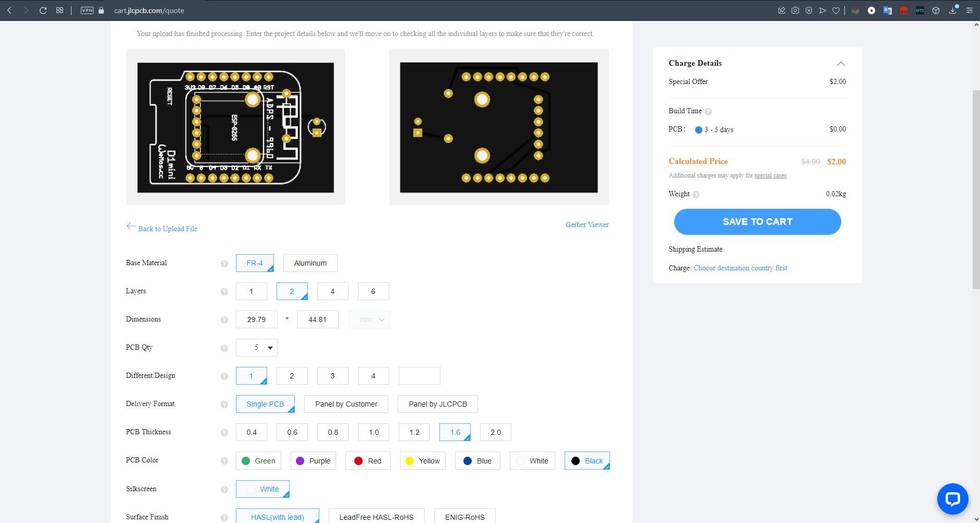Click the Base Material help icon
Image resolution: width=980 pixels, height=523 pixels.
point(224,264)
